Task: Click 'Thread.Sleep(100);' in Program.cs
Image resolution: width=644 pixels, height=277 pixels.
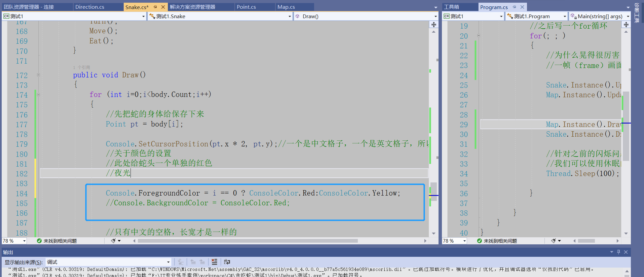Action: tap(582, 174)
